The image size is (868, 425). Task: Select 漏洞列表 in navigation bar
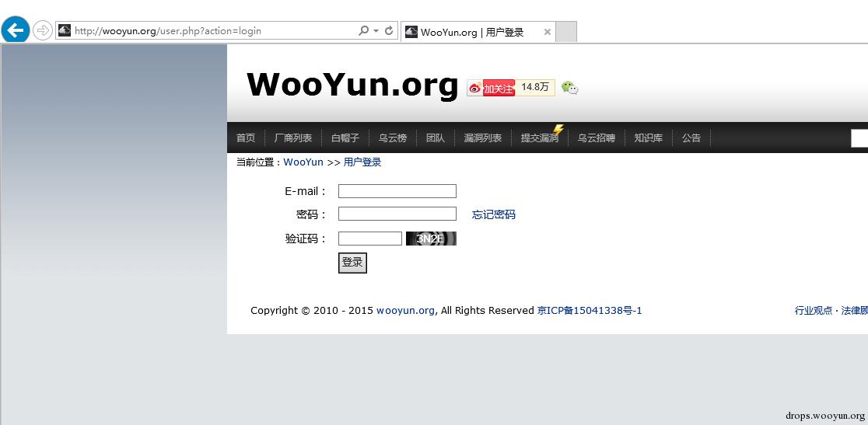pyautogui.click(x=483, y=138)
